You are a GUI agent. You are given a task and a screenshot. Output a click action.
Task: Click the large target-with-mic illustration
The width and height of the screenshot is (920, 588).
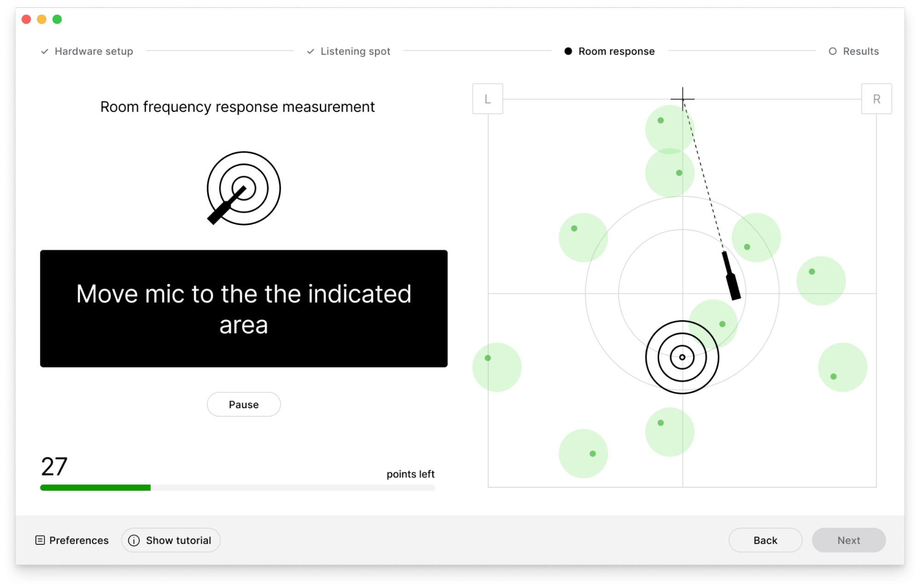pos(243,188)
